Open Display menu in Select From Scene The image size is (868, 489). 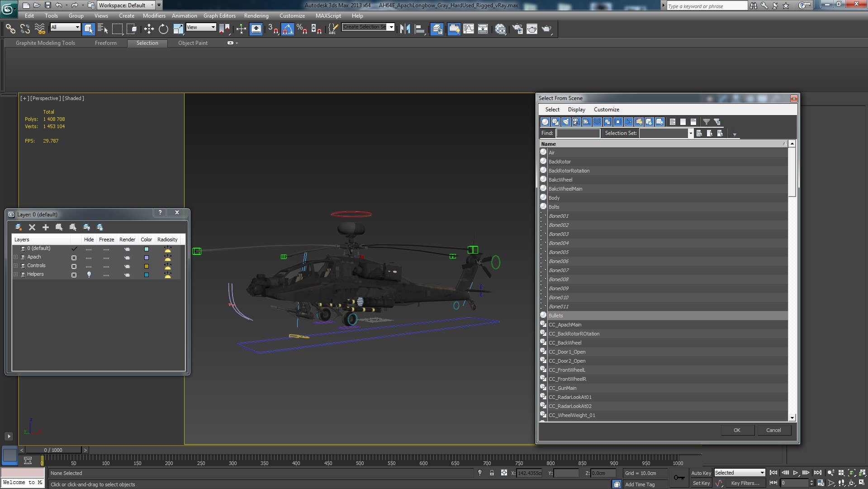(x=576, y=110)
